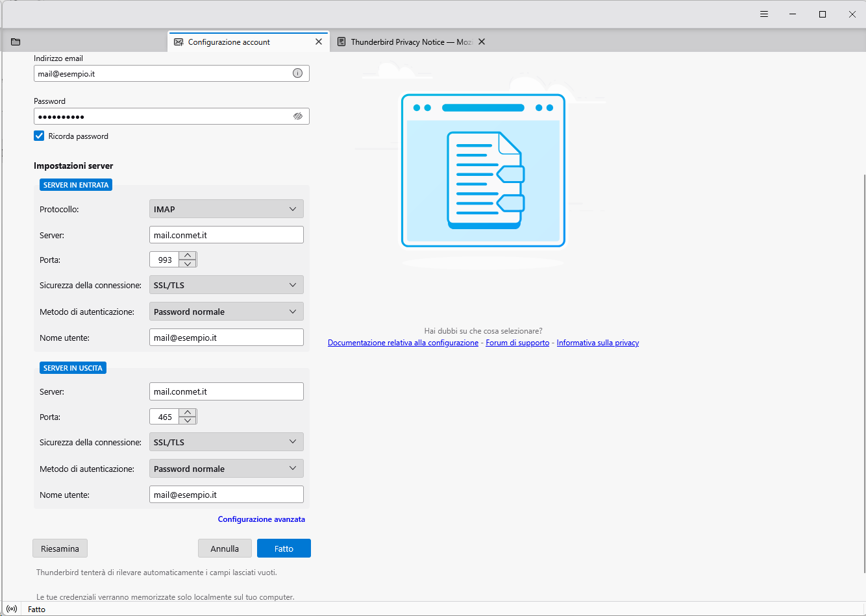Open outgoing Metodo di autenticazione dropdown
This screenshot has width=866, height=616.
tap(226, 469)
